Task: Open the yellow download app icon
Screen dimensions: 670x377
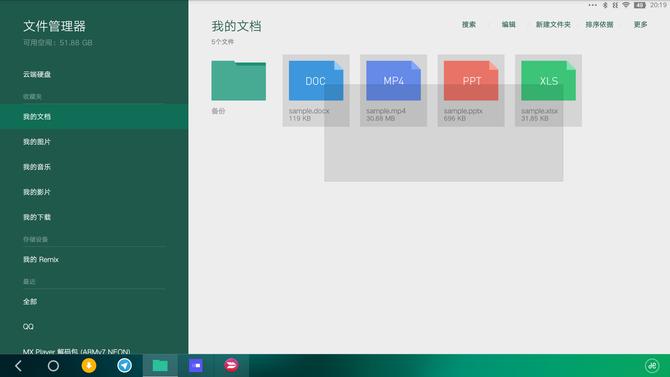Action: coord(89,365)
